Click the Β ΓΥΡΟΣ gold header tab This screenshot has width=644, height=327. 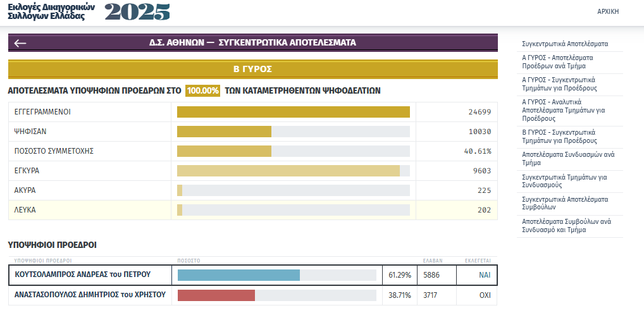click(253, 69)
